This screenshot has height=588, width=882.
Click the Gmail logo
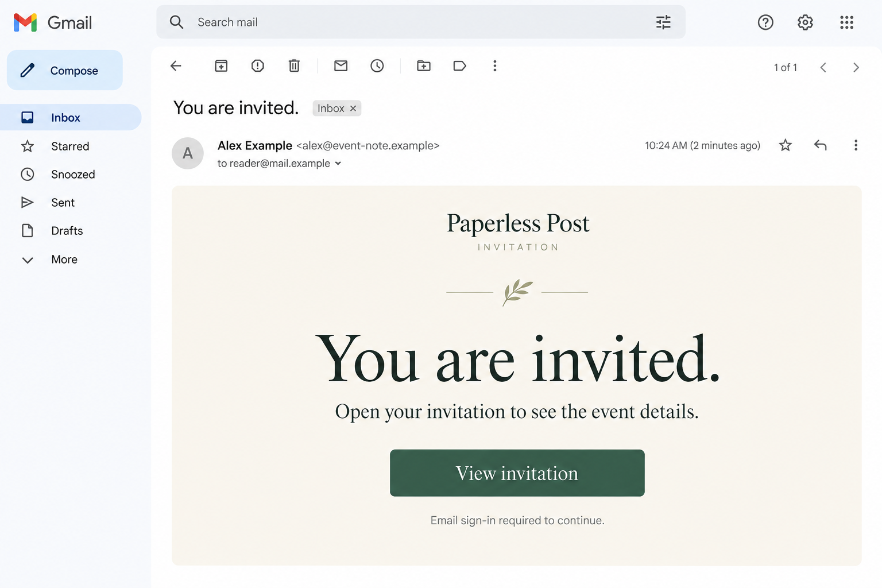click(x=53, y=22)
